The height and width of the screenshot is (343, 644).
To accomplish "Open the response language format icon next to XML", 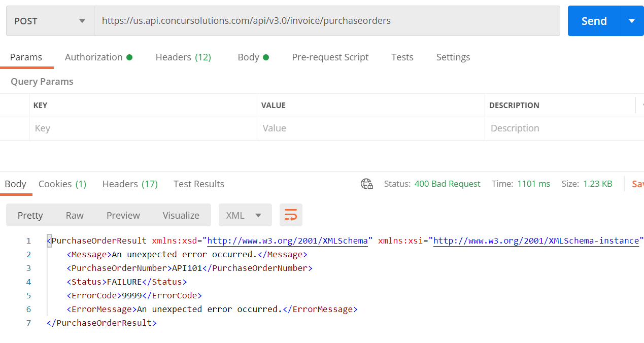I will pyautogui.click(x=291, y=215).
